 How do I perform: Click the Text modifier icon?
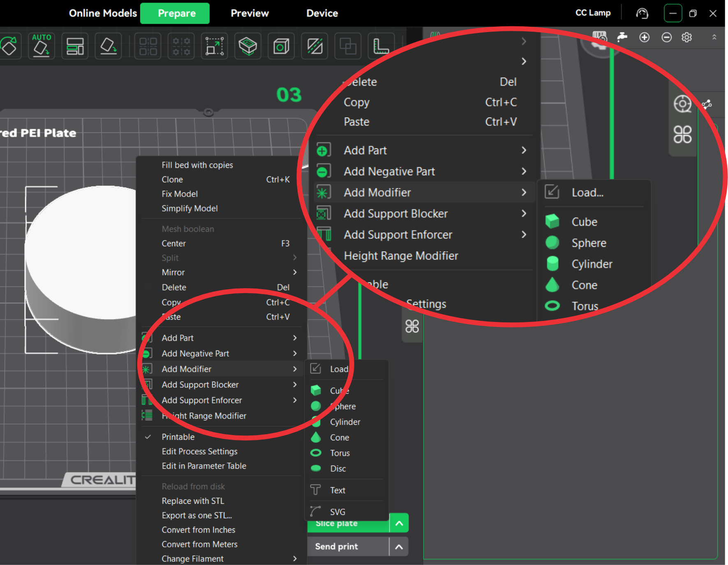pyautogui.click(x=316, y=490)
